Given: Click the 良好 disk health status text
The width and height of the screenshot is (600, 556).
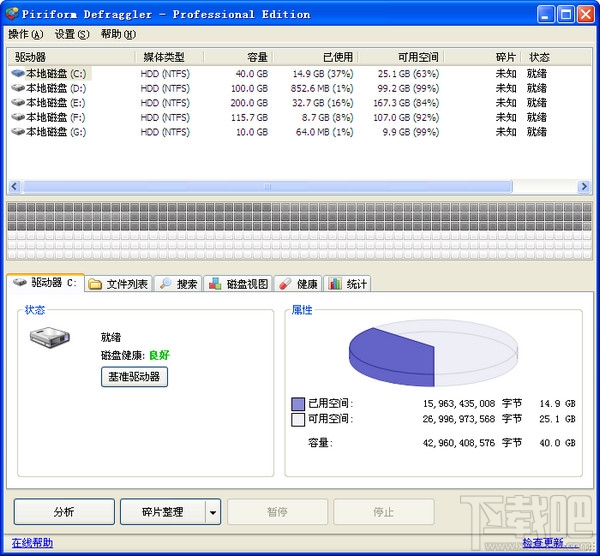Looking at the screenshot, I should point(159,355).
